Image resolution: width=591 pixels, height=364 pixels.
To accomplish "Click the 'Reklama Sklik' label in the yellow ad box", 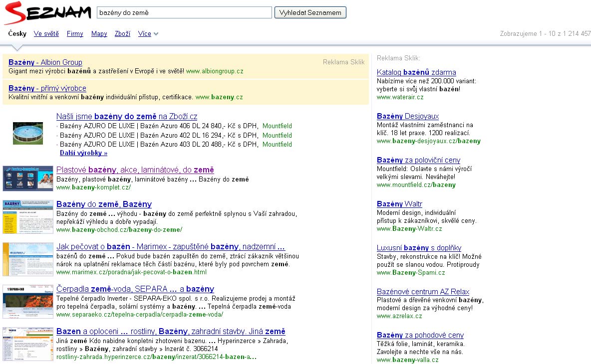I will click(x=344, y=62).
